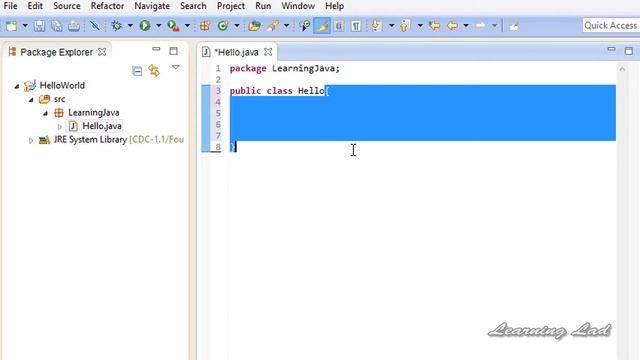Open the Help menu

pos(334,6)
